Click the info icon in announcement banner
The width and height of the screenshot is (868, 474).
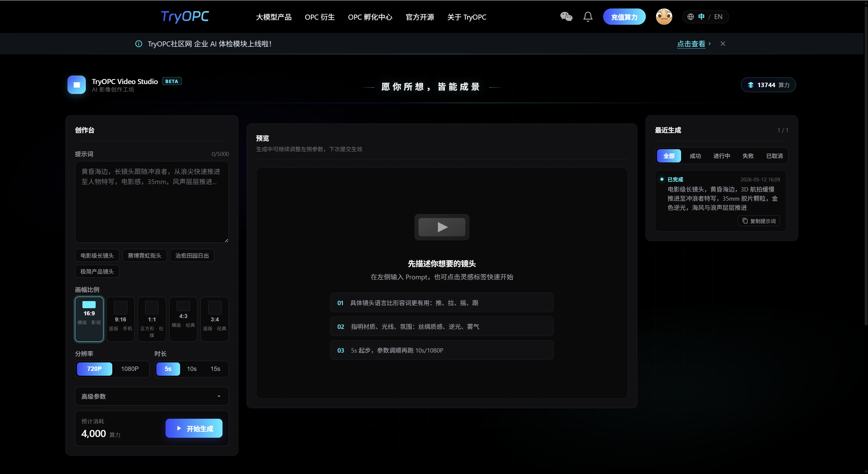click(x=138, y=44)
